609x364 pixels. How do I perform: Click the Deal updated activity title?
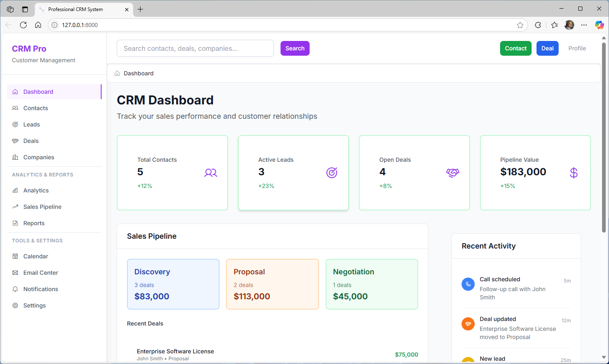coord(498,319)
